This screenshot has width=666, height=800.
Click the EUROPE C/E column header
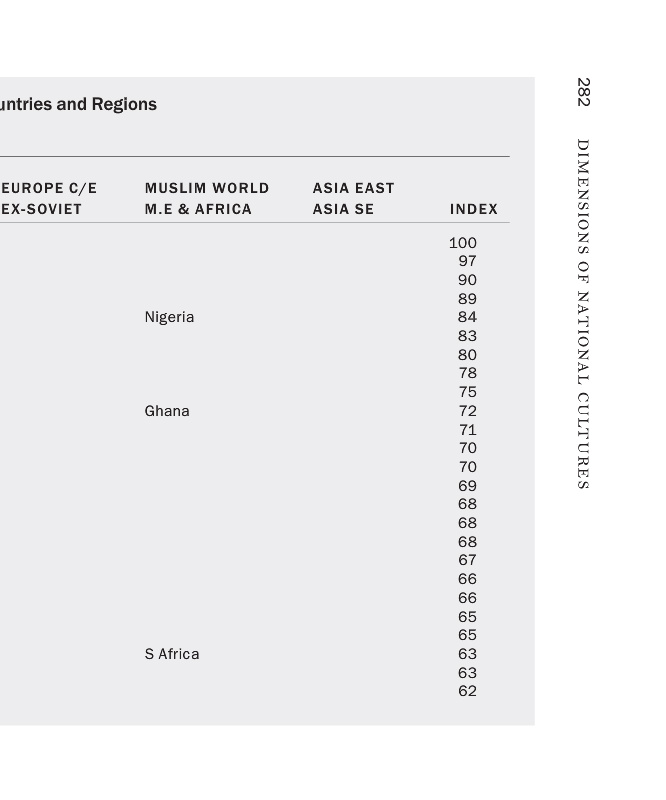pos(49,188)
